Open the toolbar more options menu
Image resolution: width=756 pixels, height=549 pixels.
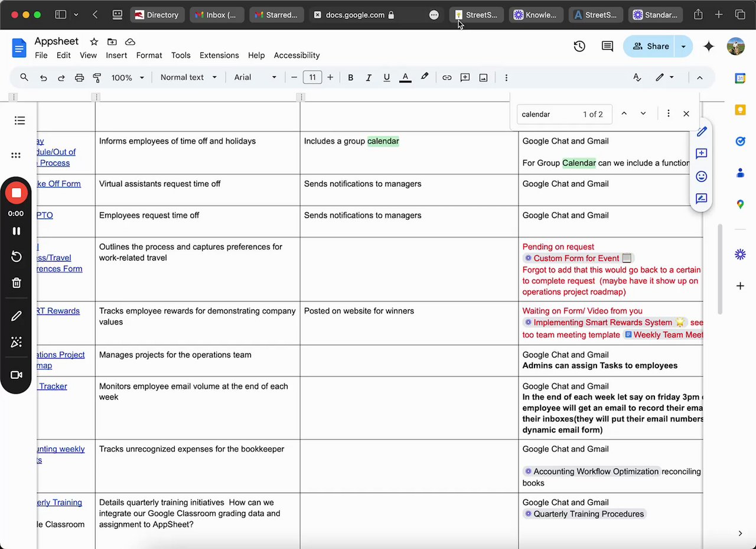(x=506, y=77)
